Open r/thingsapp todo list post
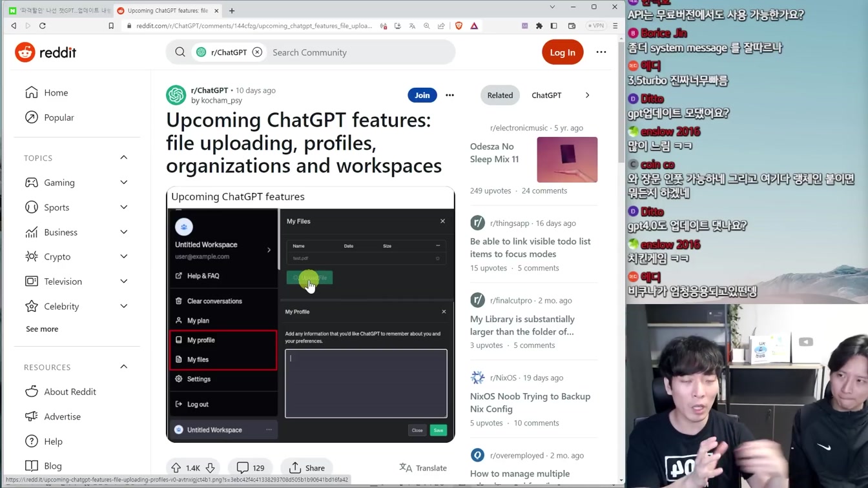Viewport: 868px width, 488px height. 530,247
